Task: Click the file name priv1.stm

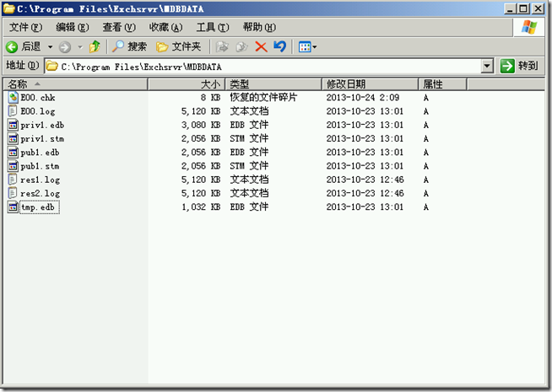Action: coord(42,139)
